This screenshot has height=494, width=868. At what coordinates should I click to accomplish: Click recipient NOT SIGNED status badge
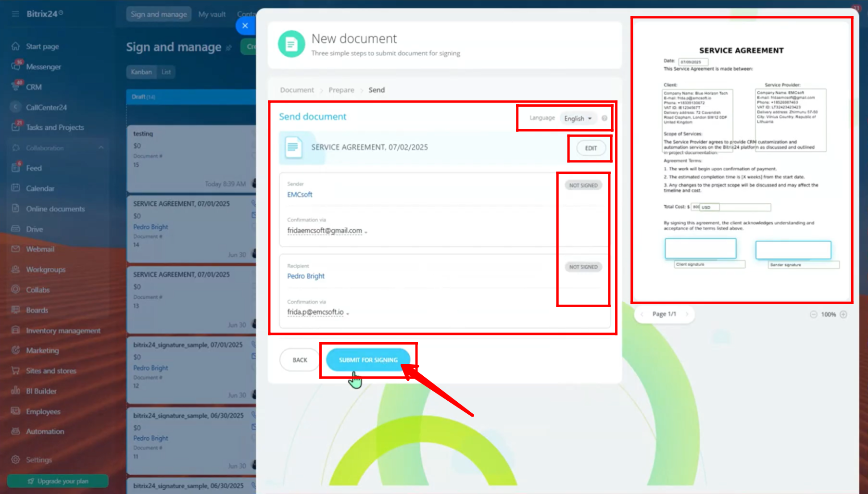(x=583, y=267)
